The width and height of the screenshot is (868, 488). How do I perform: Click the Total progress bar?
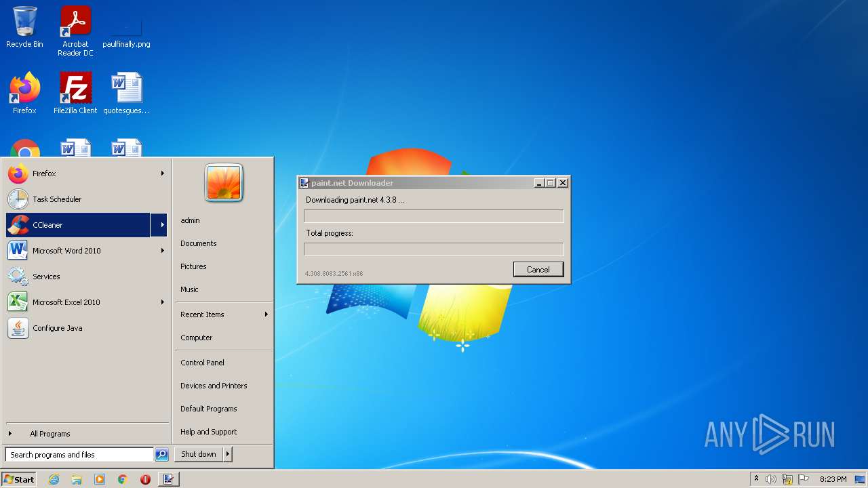(x=434, y=249)
